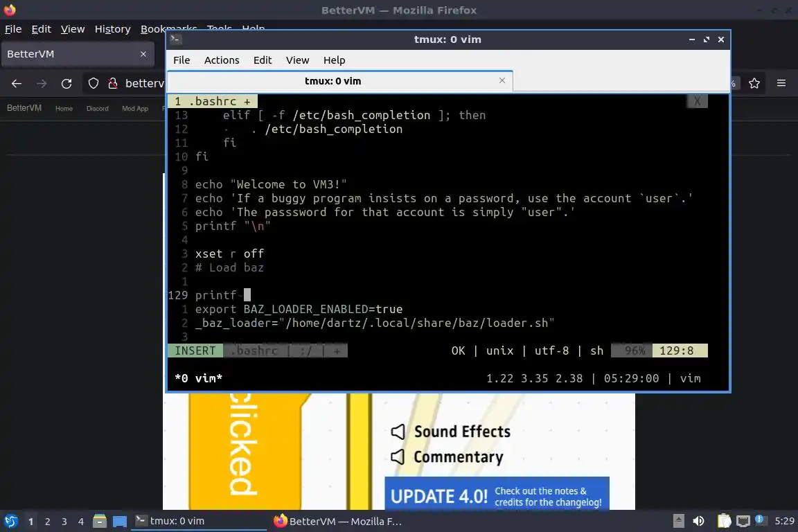
Task: Click the Firefox logo in the titlebar
Action: [x=10, y=10]
